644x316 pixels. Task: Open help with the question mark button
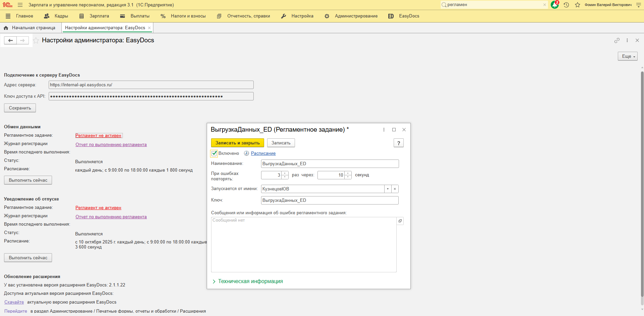(x=398, y=143)
